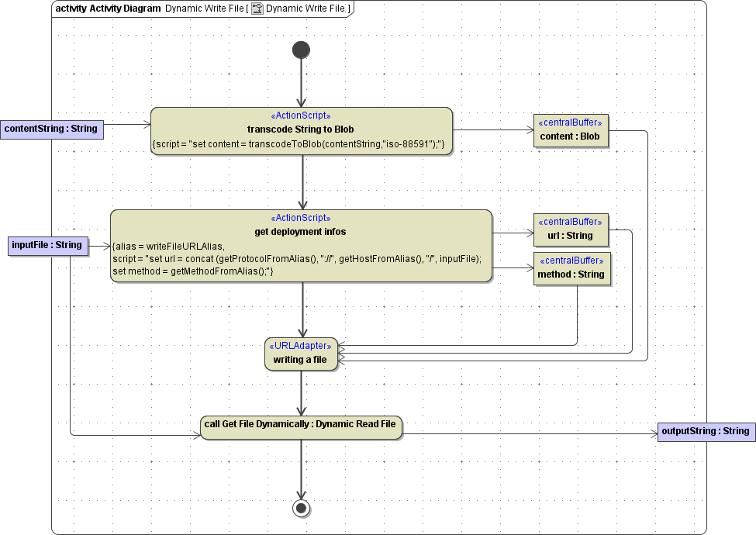Click the get deployment infos action node
Viewport: 756px width, 535px height.
point(302,245)
